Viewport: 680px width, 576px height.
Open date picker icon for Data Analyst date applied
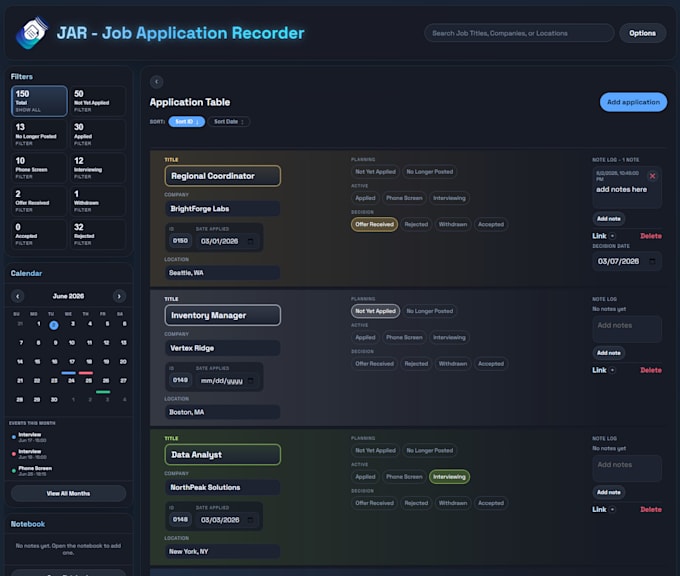(x=251, y=520)
